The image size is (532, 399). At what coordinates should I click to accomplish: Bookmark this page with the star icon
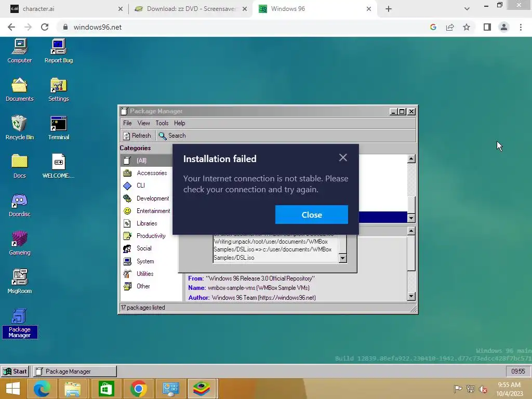point(467,27)
